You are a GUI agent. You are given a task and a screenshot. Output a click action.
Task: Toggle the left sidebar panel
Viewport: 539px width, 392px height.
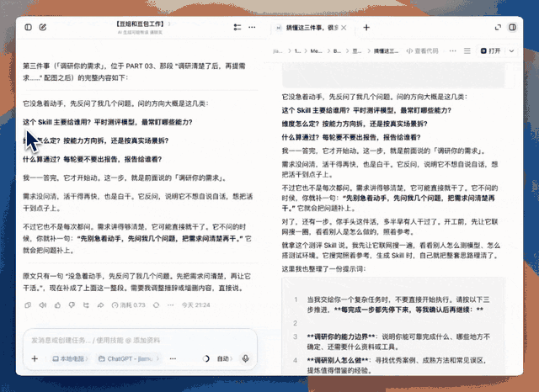tap(28, 27)
